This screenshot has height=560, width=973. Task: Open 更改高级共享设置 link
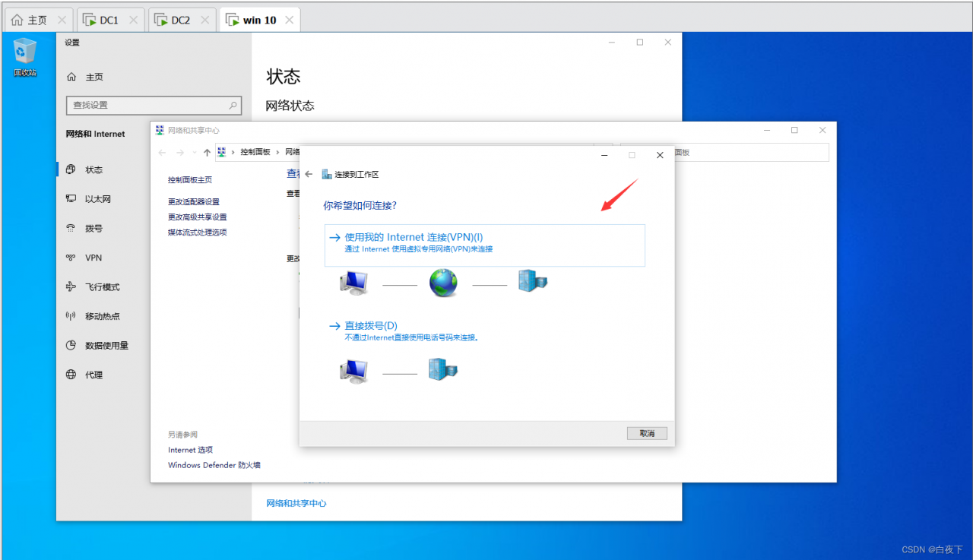tap(198, 217)
